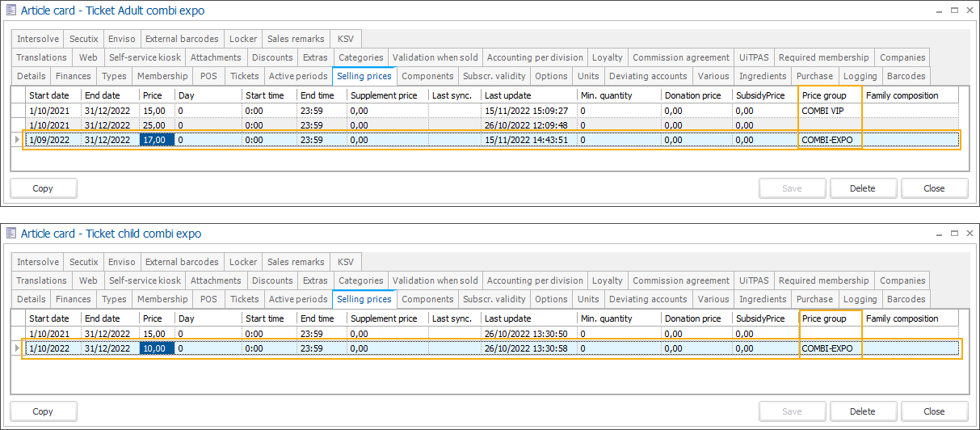Click the row indicator arrow in the Adult ticket grid

[x=18, y=140]
